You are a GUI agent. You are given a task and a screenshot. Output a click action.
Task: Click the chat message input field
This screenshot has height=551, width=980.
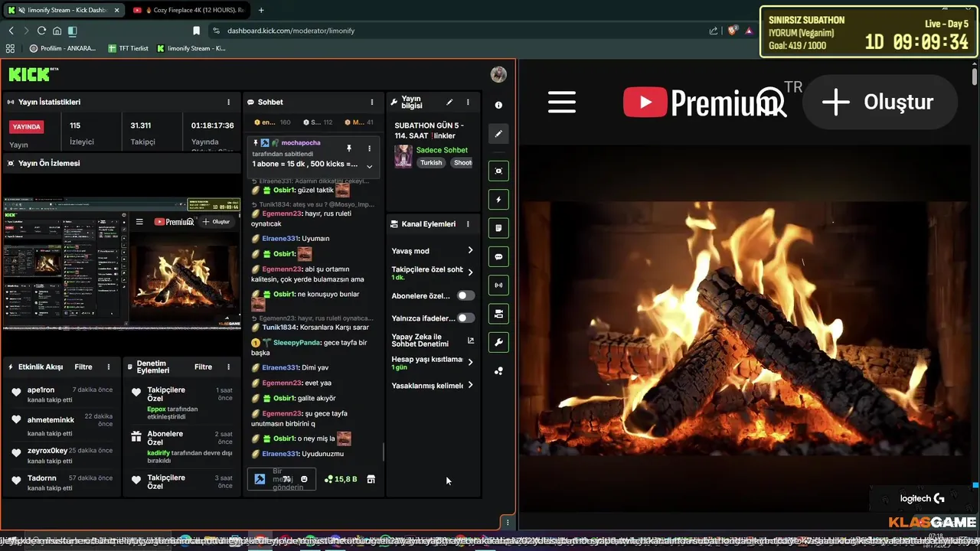click(x=282, y=479)
